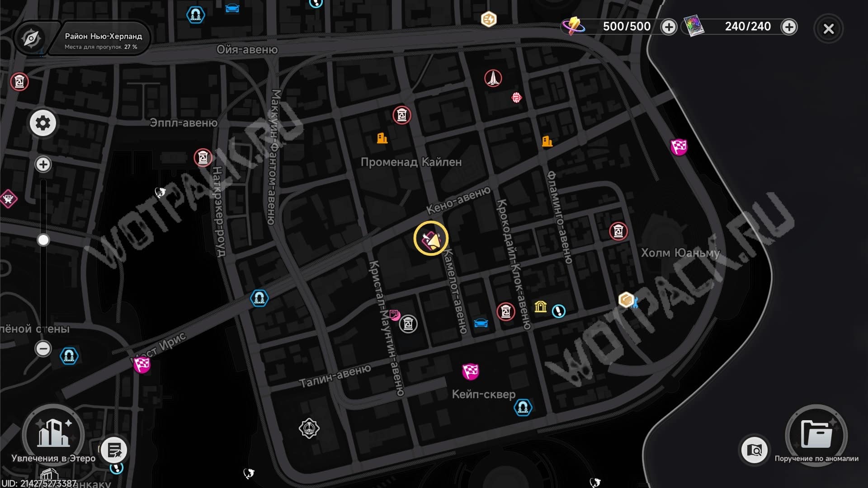Open the notes list button near Этеро

114,450
